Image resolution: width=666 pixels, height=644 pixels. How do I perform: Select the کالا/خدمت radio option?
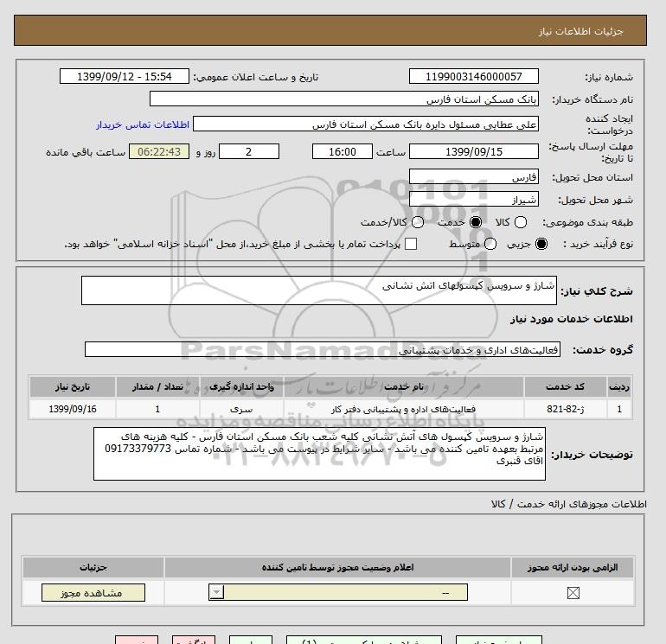418,222
